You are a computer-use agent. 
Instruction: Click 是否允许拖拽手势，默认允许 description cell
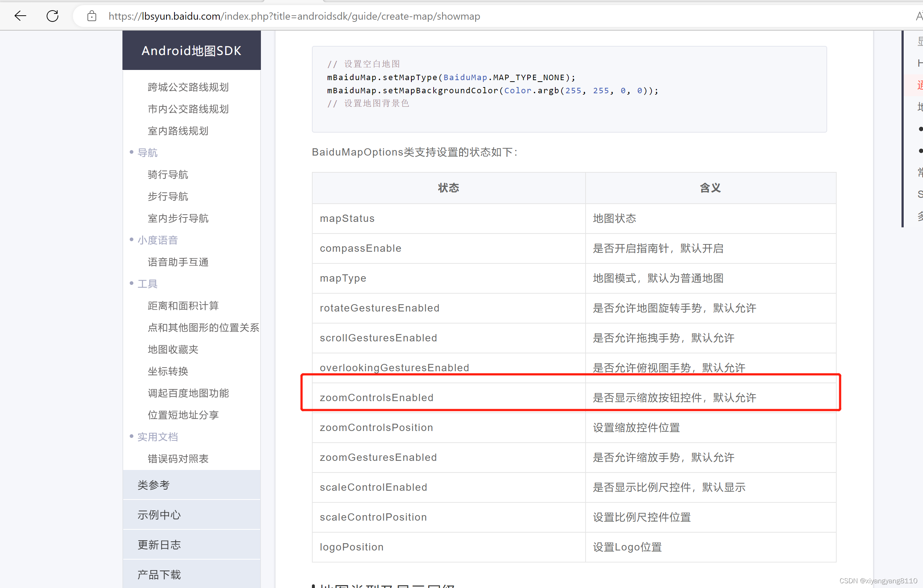tap(711, 338)
